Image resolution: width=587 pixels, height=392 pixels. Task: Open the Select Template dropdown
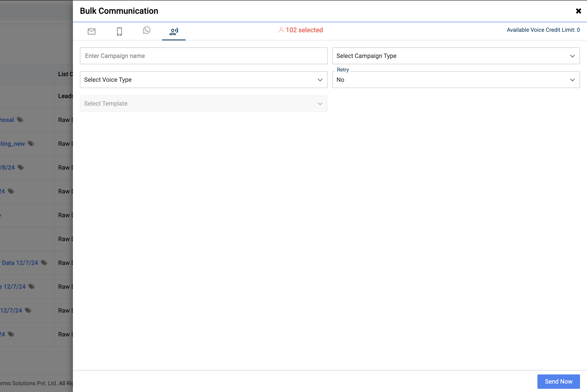(204, 103)
